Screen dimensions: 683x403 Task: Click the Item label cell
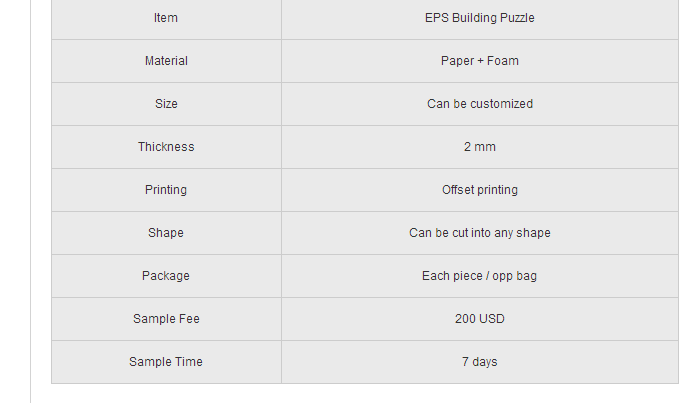click(x=166, y=18)
